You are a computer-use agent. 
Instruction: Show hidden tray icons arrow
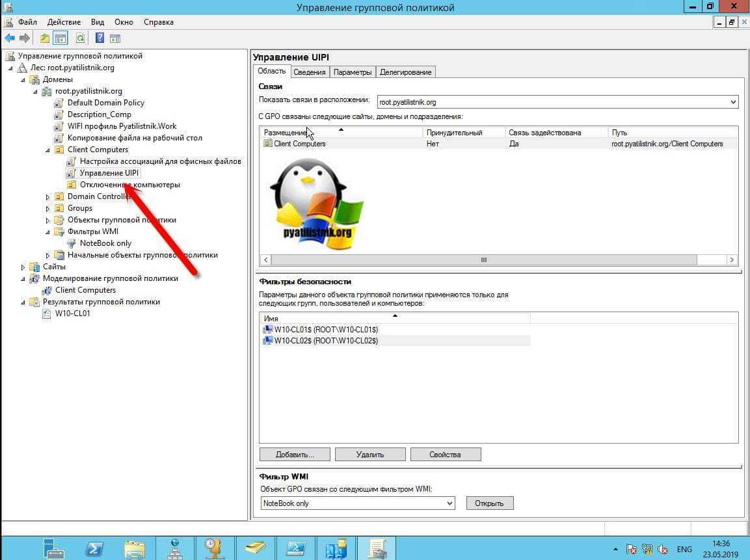click(615, 549)
